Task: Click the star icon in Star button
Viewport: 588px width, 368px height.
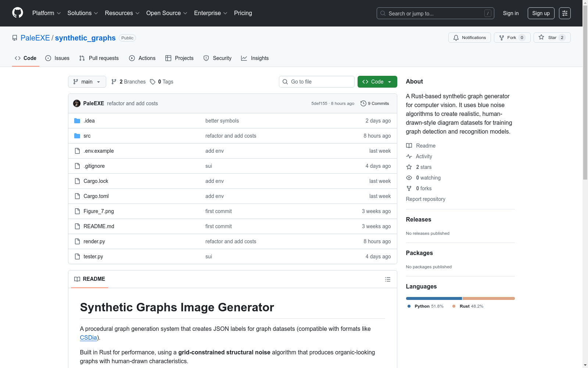Action: (541, 37)
